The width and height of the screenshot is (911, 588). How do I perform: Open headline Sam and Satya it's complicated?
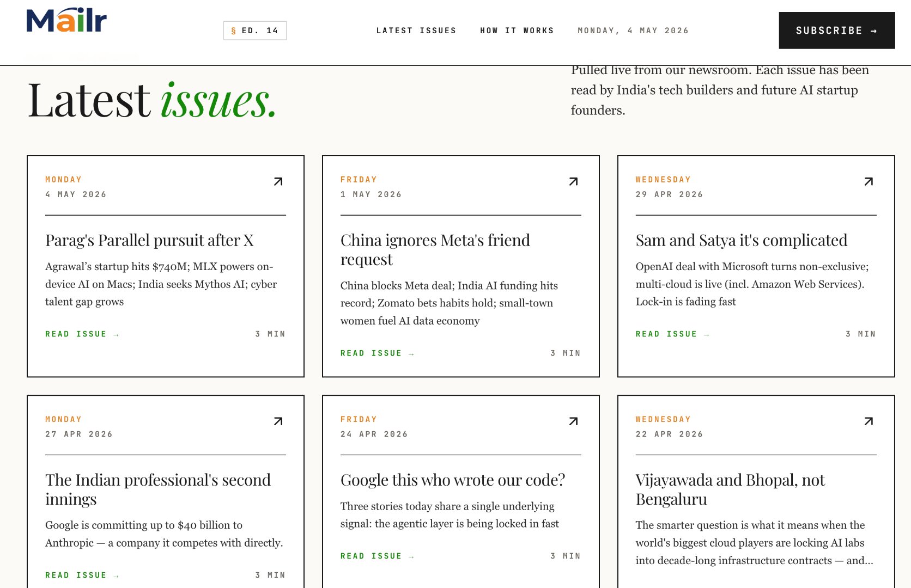coord(742,240)
